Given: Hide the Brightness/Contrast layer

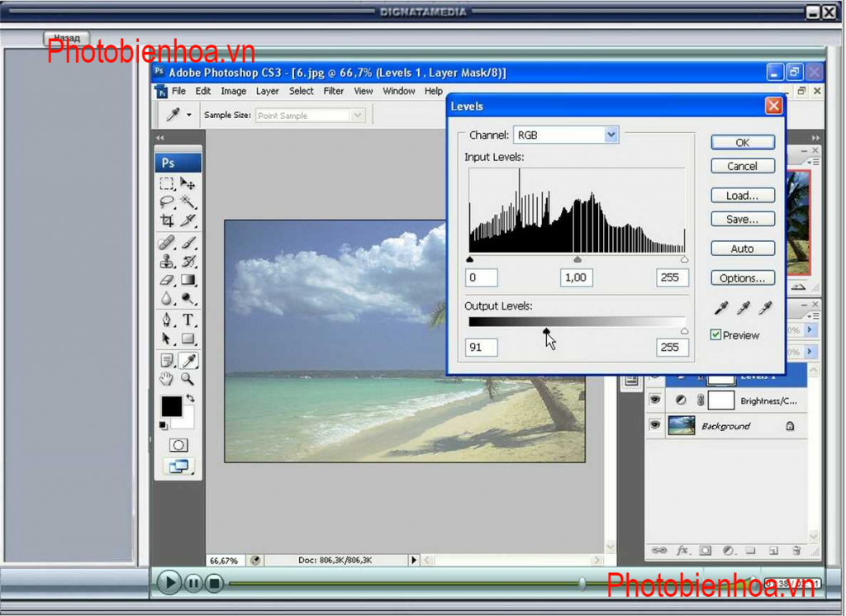Looking at the screenshot, I should click(x=655, y=400).
